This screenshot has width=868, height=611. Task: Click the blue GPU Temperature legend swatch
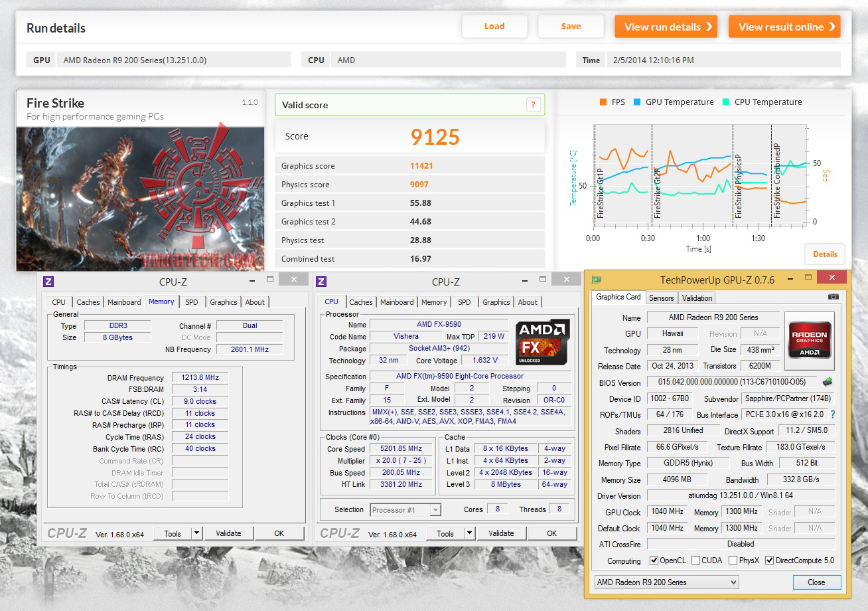637,102
